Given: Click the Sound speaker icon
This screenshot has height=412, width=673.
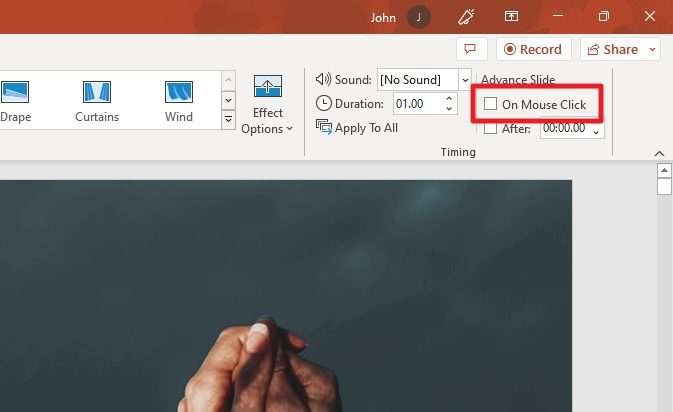Looking at the screenshot, I should coord(323,79).
